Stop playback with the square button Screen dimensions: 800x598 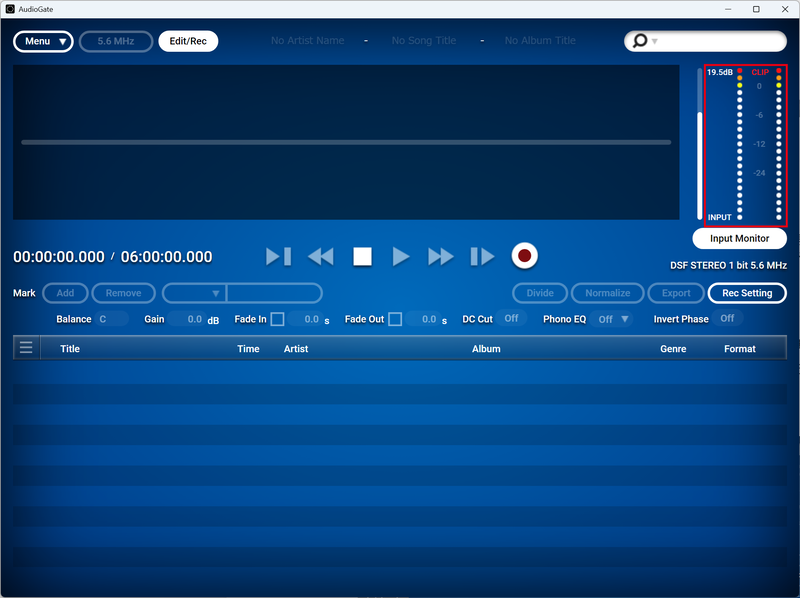(x=362, y=256)
